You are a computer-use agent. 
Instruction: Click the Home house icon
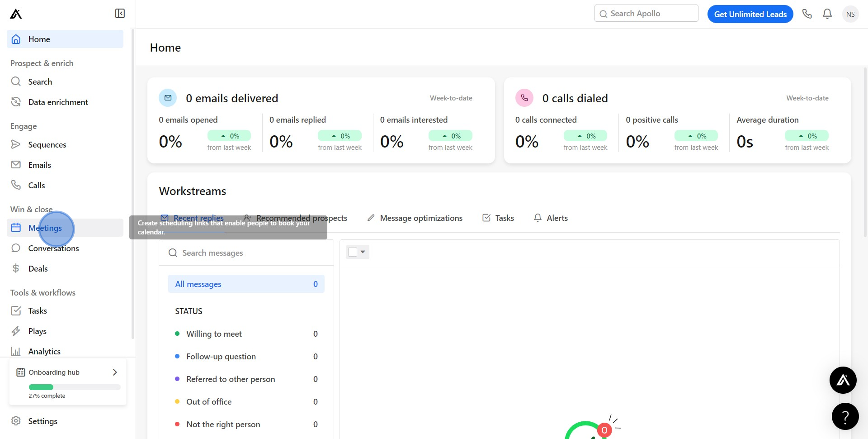pyautogui.click(x=16, y=39)
